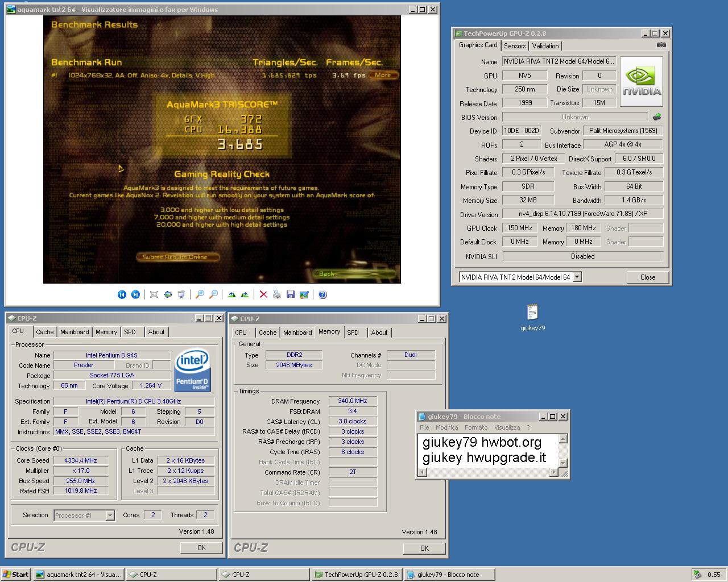Open Mainboard tab in left CPU-Z window
728x582 pixels.
[x=75, y=332]
